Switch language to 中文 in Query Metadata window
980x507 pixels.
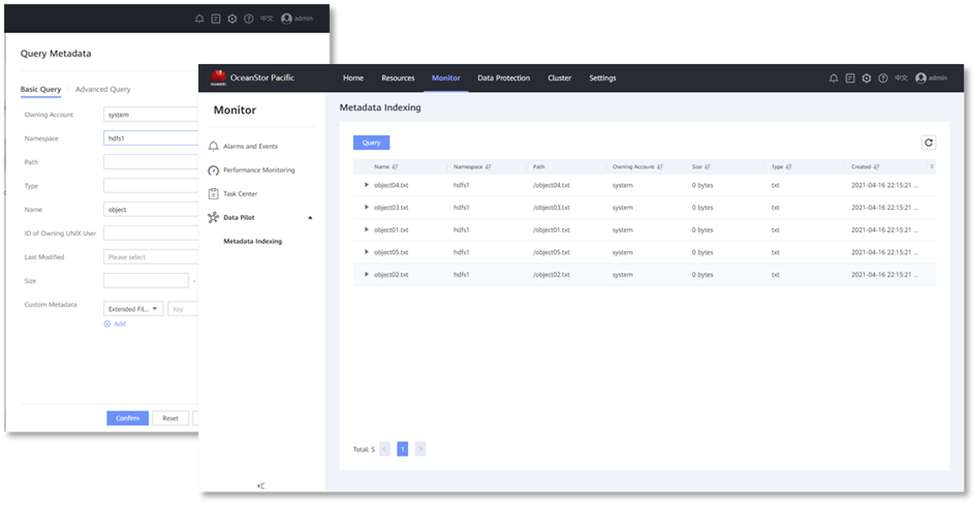(x=267, y=19)
